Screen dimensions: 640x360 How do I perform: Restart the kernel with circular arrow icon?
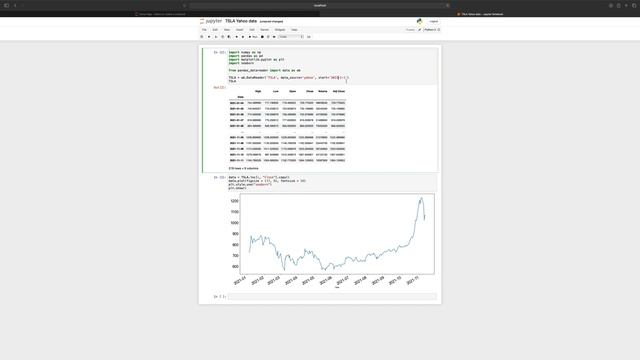click(268, 37)
